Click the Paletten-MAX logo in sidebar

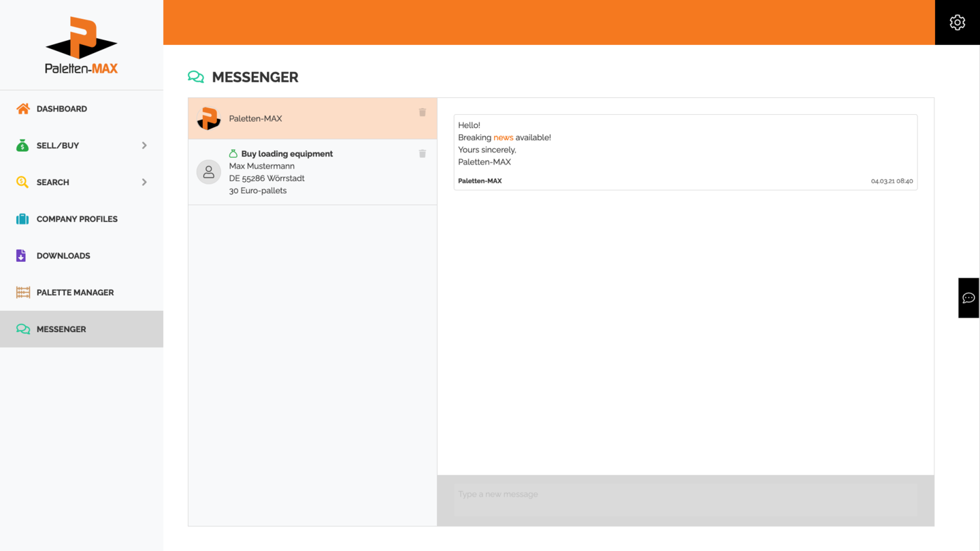82,46
